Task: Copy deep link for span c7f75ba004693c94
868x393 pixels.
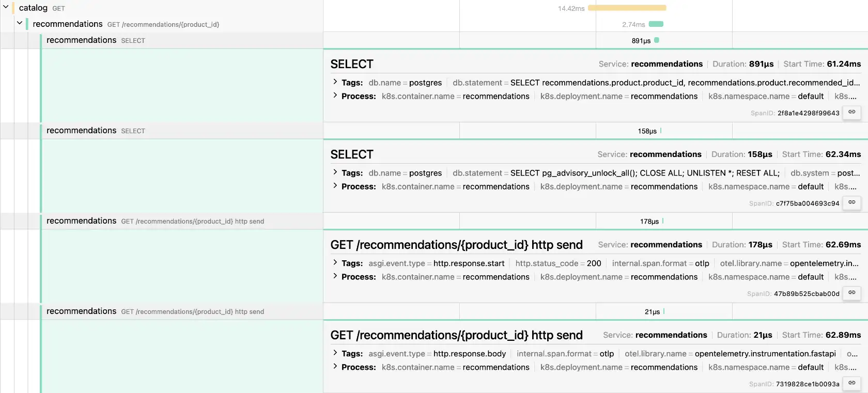Action: pos(851,202)
